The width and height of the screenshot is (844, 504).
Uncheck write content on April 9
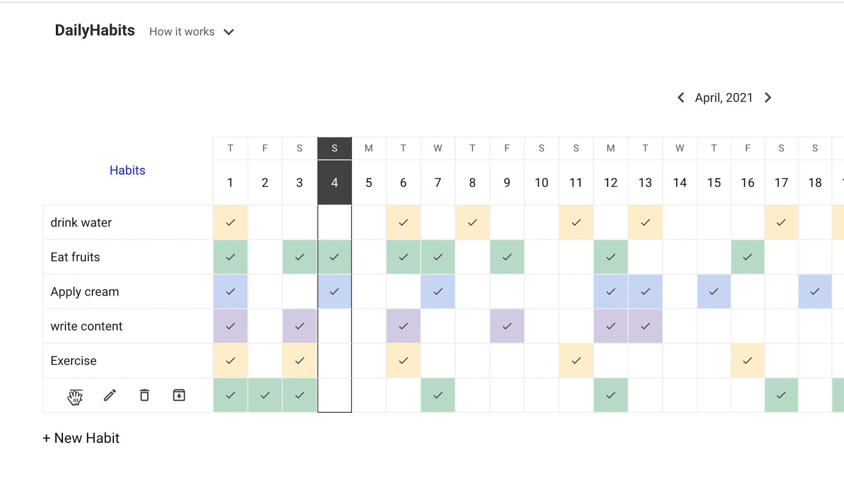[507, 326]
